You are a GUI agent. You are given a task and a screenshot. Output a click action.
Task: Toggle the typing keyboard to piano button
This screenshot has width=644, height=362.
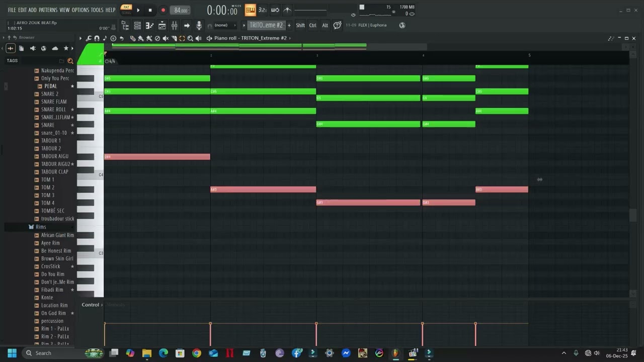pyautogui.click(x=250, y=10)
